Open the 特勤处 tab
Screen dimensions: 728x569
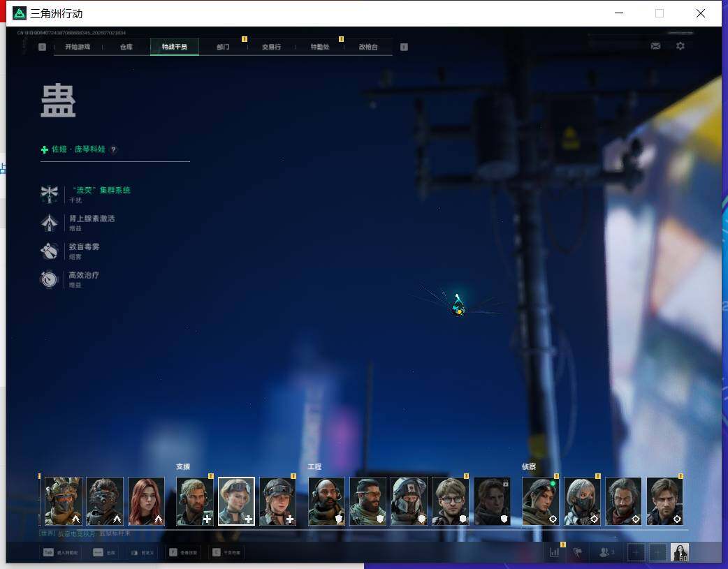tap(320, 47)
